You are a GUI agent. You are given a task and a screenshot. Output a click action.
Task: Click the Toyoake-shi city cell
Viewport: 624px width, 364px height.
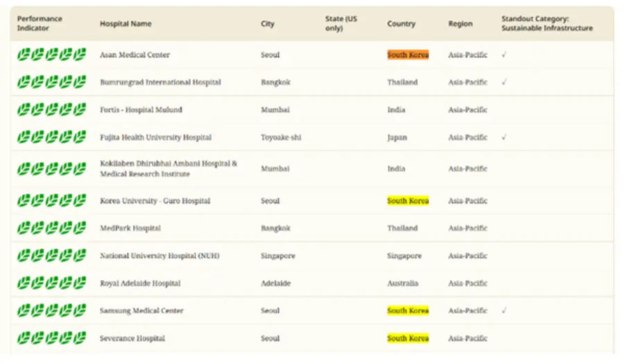tap(281, 137)
